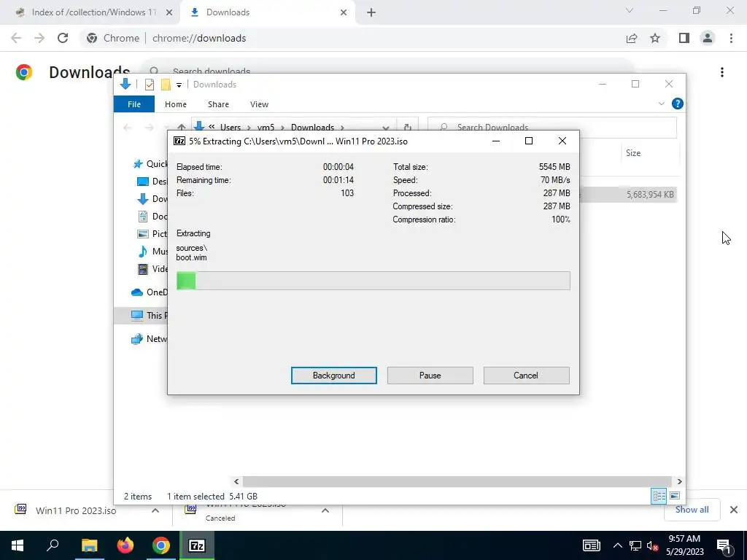Click Explorer Up arrow button
This screenshot has height=560, width=747.
(181, 127)
